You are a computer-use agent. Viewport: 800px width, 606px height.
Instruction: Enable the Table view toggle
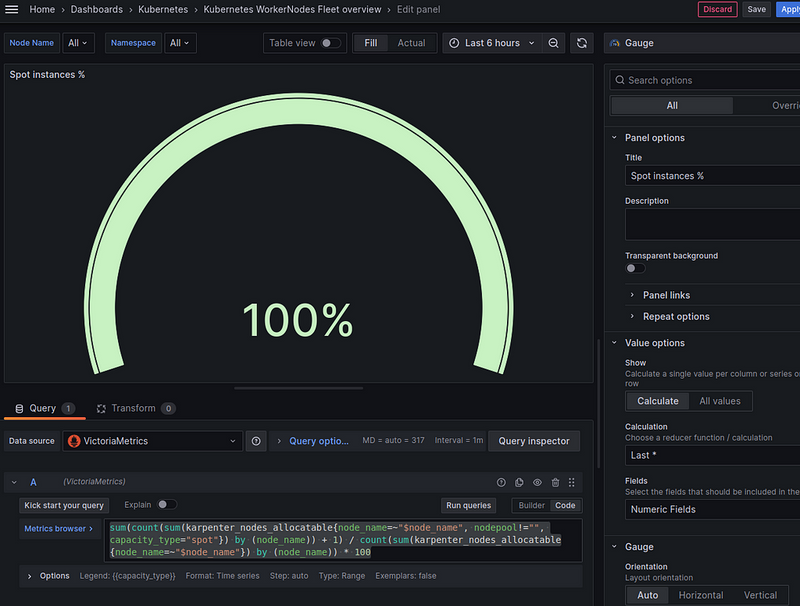point(331,43)
